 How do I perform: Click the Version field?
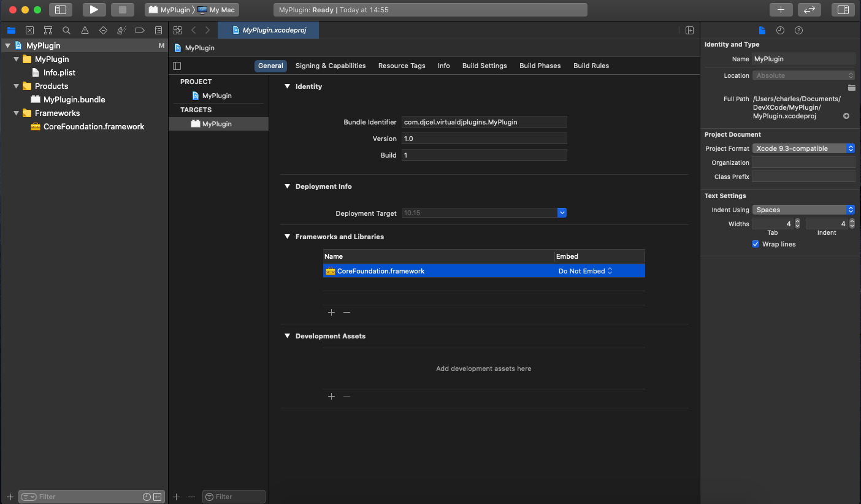click(x=484, y=139)
